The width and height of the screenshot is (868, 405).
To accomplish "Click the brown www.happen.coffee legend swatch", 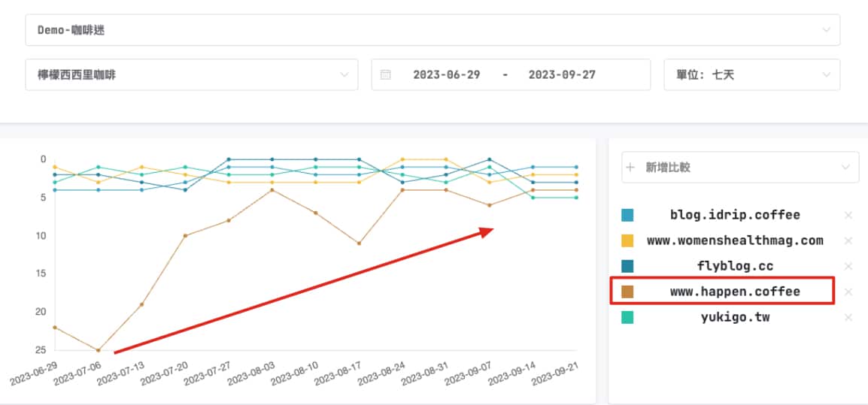I will [627, 292].
